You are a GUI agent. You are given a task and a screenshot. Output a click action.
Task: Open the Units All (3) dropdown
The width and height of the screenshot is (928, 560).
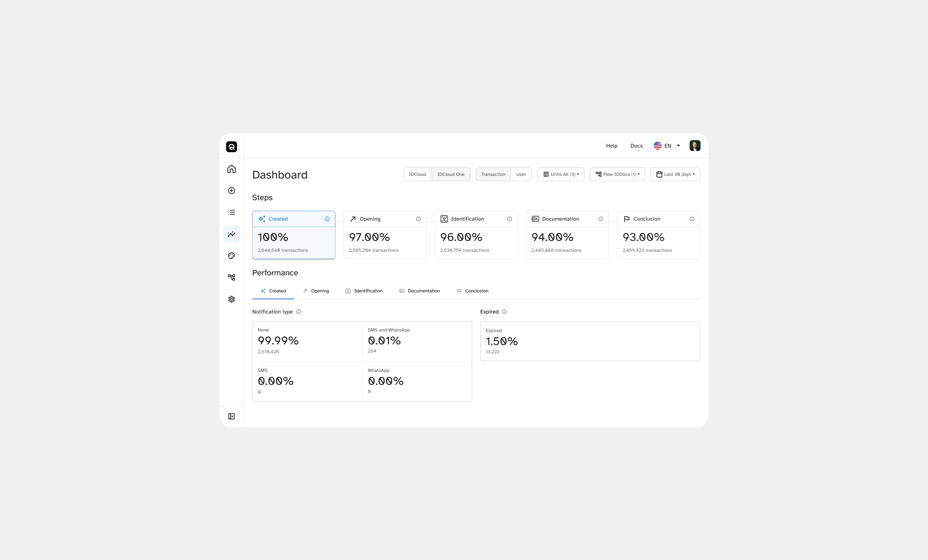tap(561, 174)
